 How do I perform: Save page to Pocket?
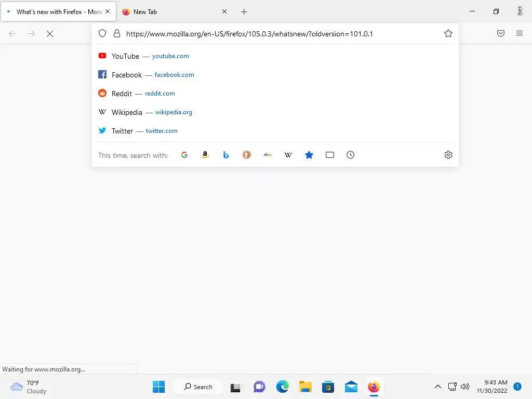click(501, 33)
